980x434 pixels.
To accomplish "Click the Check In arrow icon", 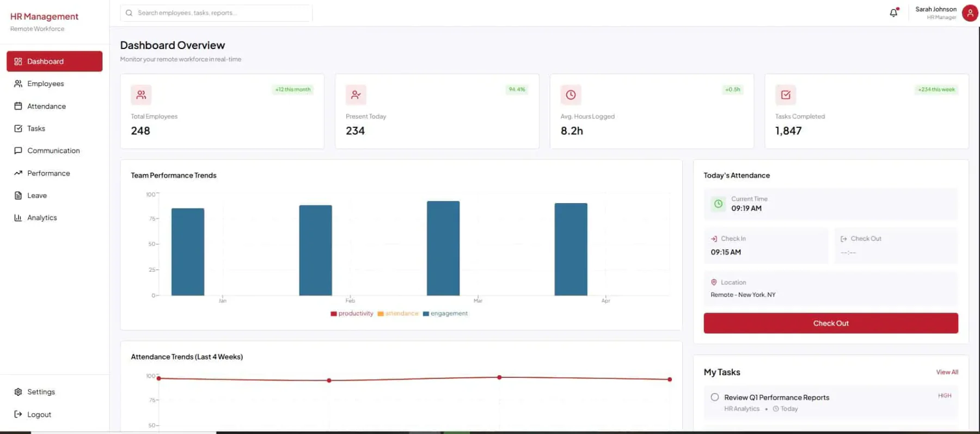I will pyautogui.click(x=714, y=239).
